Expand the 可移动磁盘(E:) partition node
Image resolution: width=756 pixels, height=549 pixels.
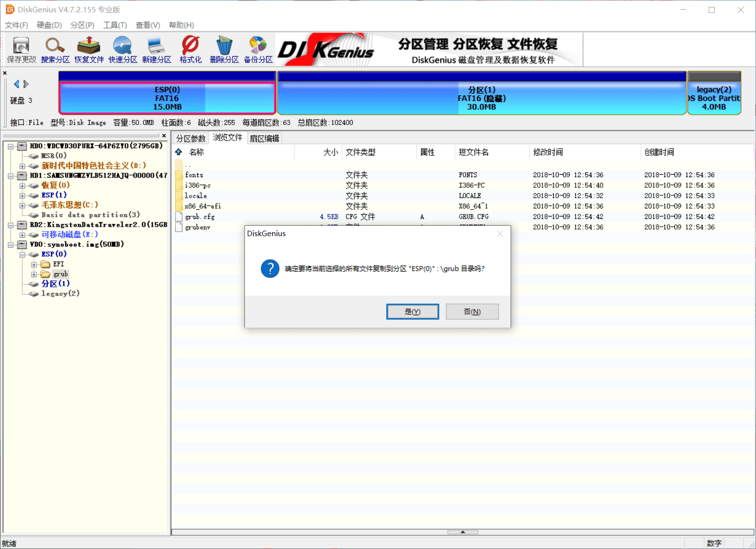(22, 235)
